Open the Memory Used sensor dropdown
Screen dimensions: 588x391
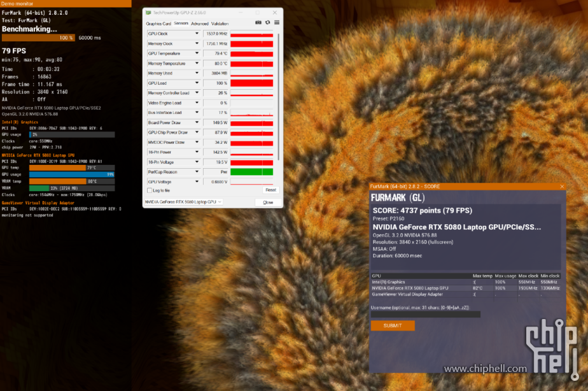tap(197, 73)
